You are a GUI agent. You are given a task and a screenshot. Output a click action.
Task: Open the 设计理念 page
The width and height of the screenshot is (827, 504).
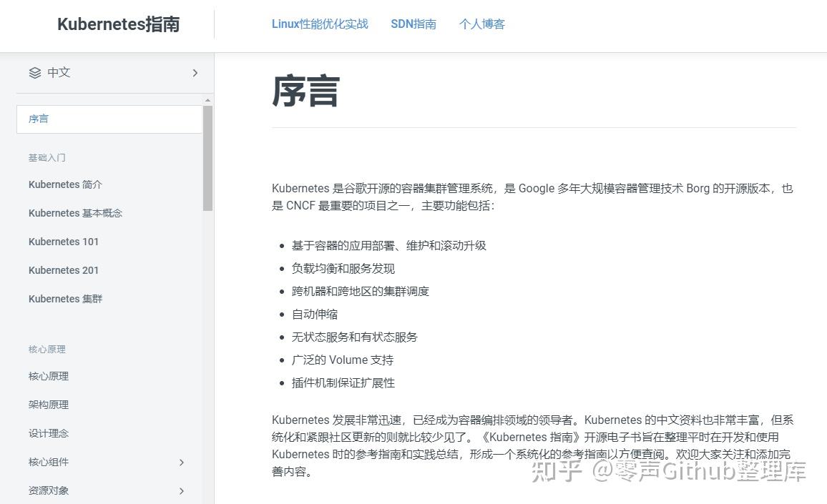click(48, 433)
